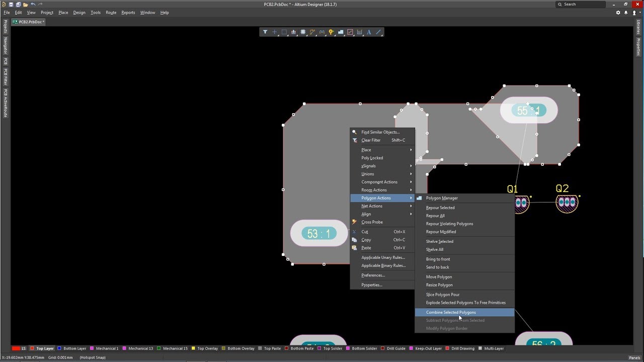The height and width of the screenshot is (362, 644).
Task: Open the Design menu
Action: pyautogui.click(x=79, y=13)
